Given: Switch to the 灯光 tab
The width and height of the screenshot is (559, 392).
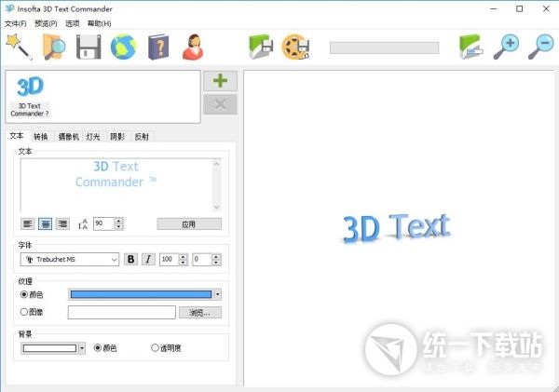Looking at the screenshot, I should (x=93, y=137).
